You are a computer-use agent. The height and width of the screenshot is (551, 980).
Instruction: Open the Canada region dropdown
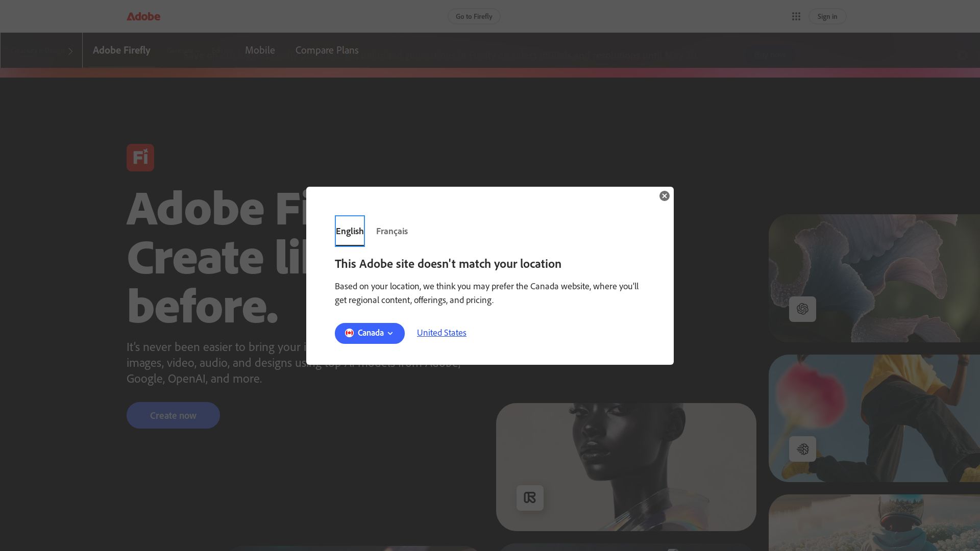(390, 333)
